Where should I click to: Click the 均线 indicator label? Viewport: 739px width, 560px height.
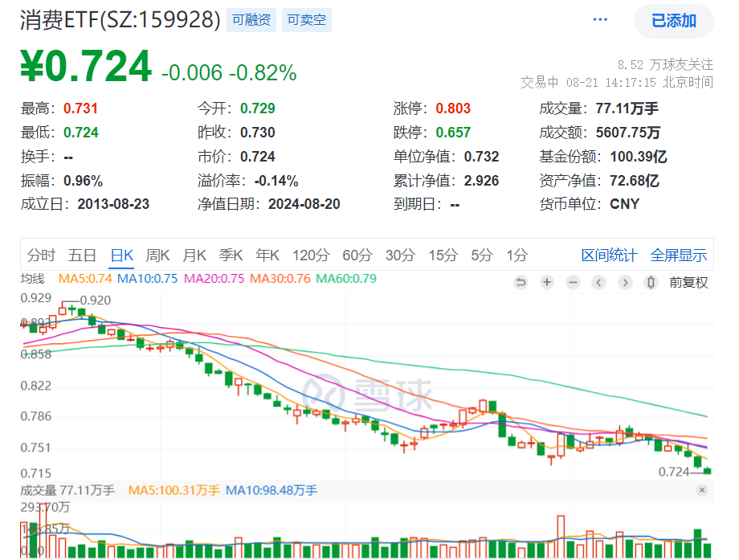coord(32,279)
